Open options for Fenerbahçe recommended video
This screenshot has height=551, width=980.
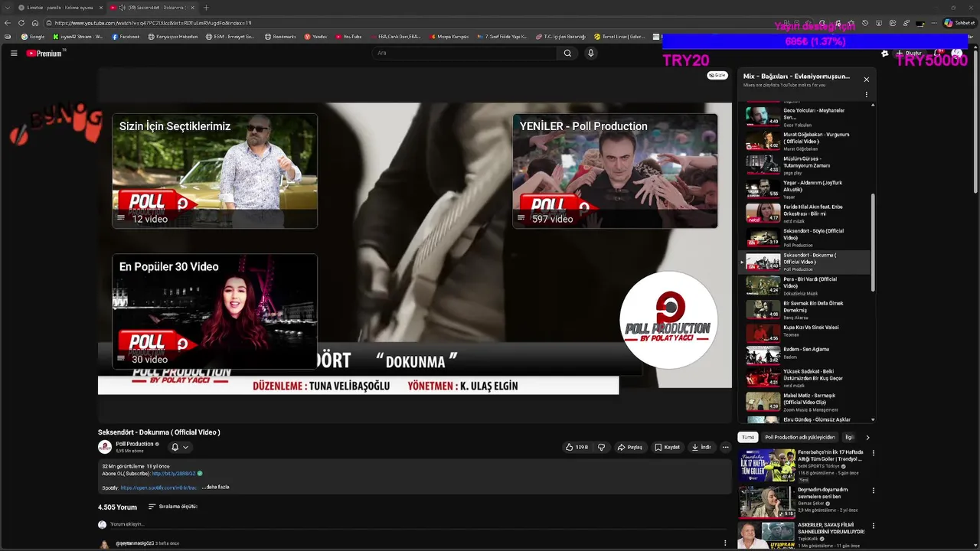coord(873,453)
